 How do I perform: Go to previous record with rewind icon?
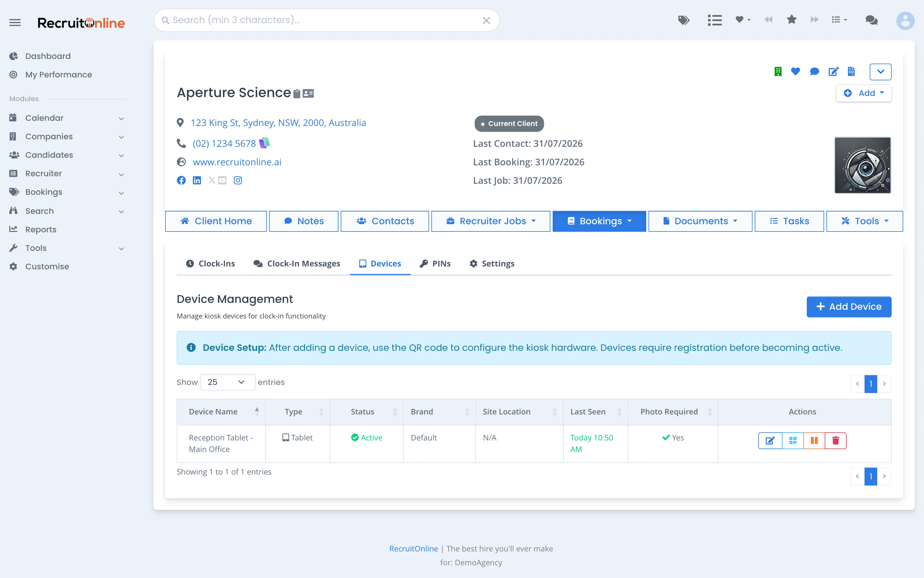(x=768, y=19)
